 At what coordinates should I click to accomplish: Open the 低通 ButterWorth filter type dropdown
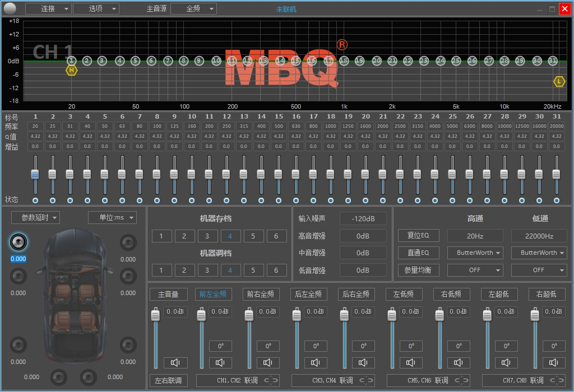[x=539, y=253]
